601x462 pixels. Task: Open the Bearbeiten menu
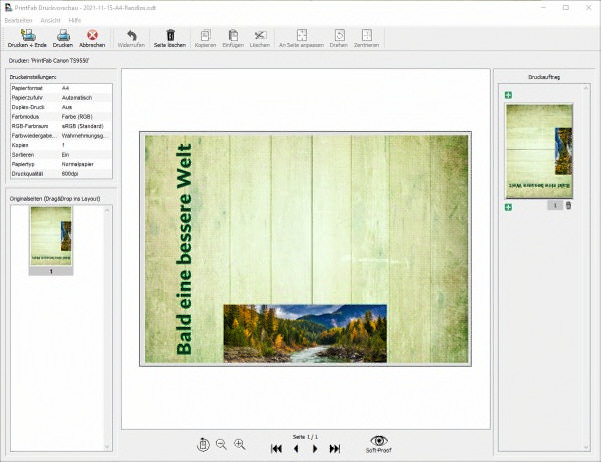(x=18, y=20)
